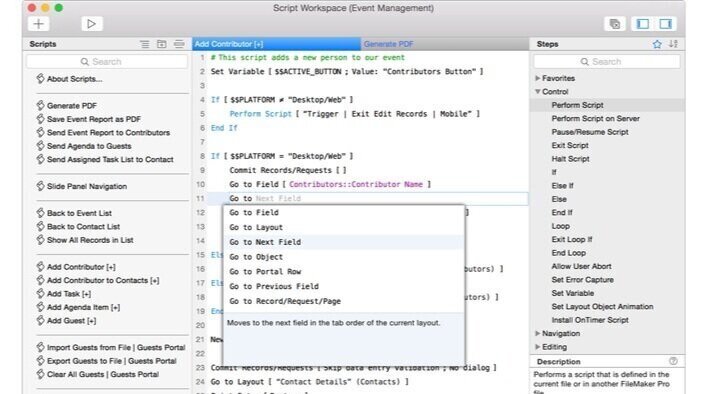This screenshot has width=702, height=394.
Task: Select Save Event Report as PDF script
Action: [x=89, y=119]
